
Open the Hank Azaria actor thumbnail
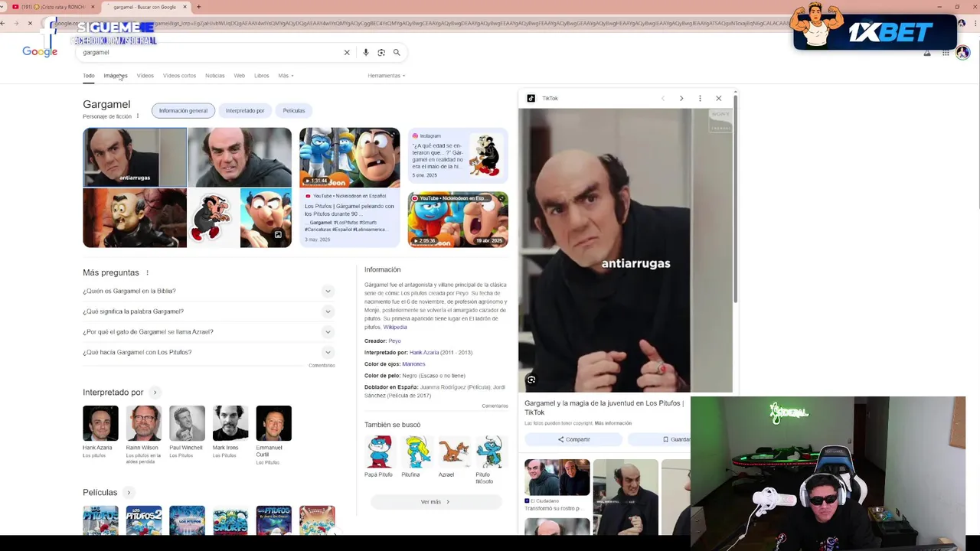point(100,423)
